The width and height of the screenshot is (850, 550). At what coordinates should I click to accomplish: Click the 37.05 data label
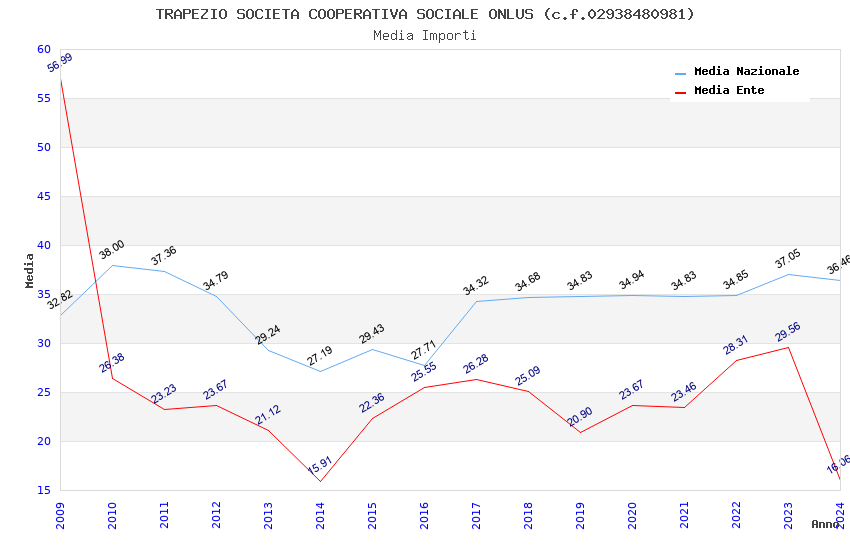pyautogui.click(x=788, y=259)
